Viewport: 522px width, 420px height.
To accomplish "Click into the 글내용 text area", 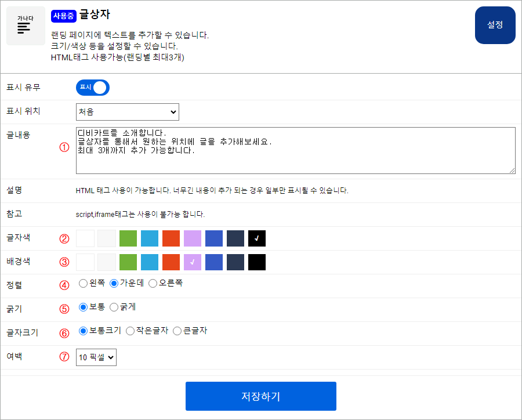I will click(295, 150).
